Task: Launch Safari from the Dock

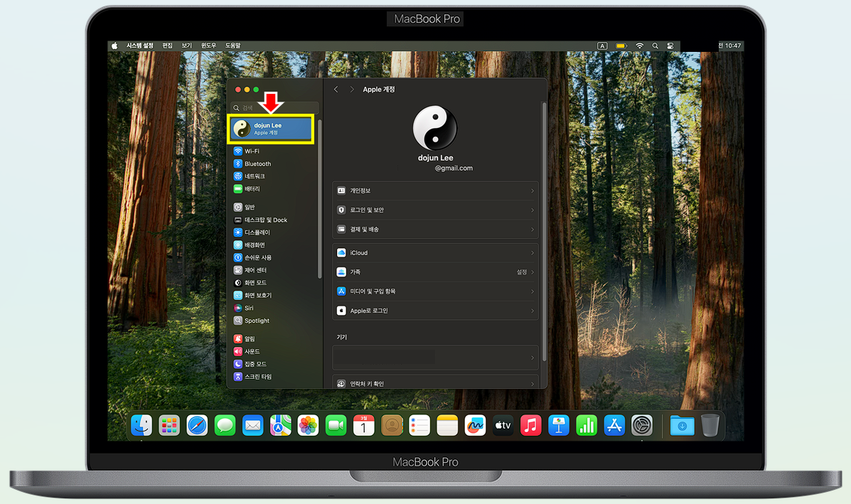Action: (197, 425)
